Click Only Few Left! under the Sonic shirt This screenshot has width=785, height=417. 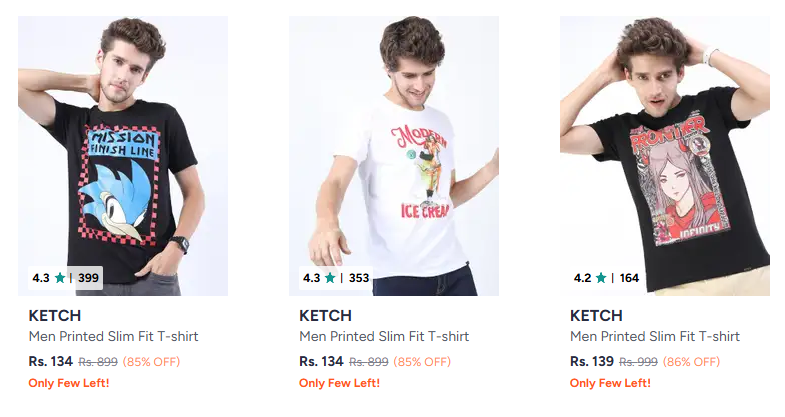coord(69,383)
